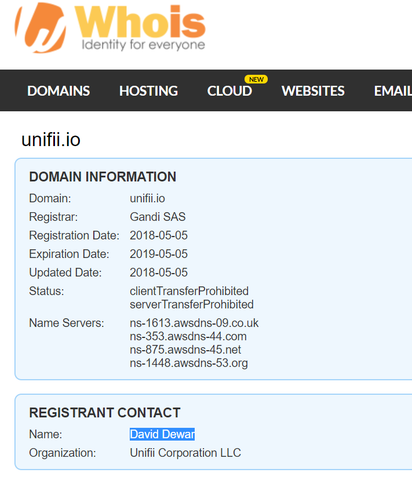This screenshot has width=412, height=480.
Task: Click the Registrar: label
Action: [53, 217]
